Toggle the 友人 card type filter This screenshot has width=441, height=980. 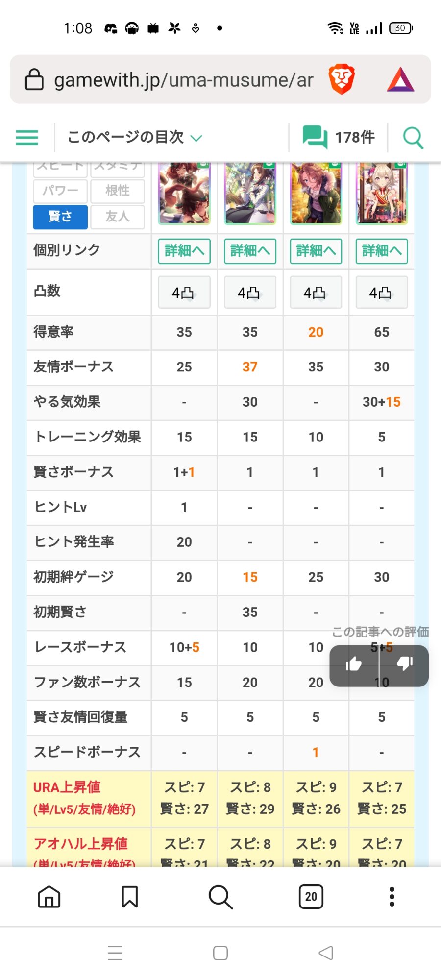tap(118, 217)
